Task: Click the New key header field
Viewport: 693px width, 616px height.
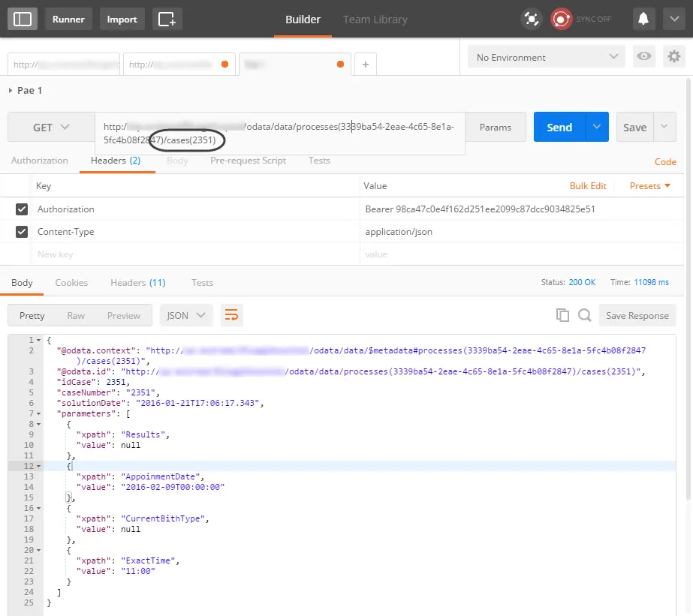Action: click(194, 254)
